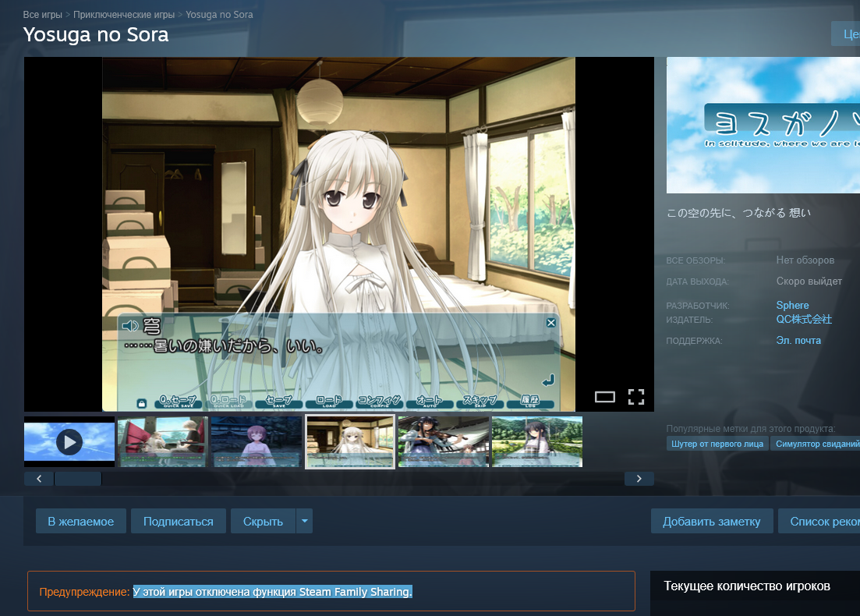Click the highlighted Steam Family Sharing warning text
The image size is (860, 616).
[273, 592]
